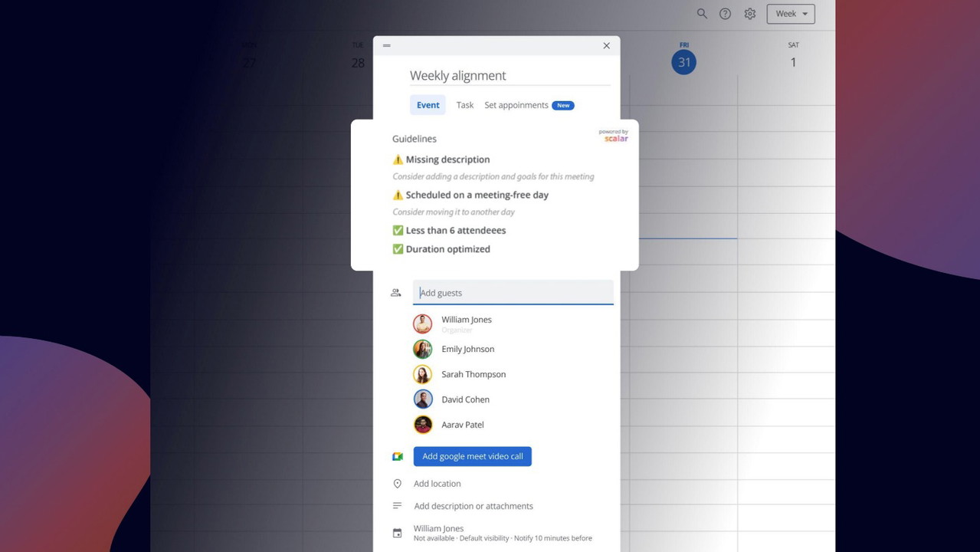Click the Add guests input field
The height and width of the screenshot is (552, 980).
coord(513,293)
